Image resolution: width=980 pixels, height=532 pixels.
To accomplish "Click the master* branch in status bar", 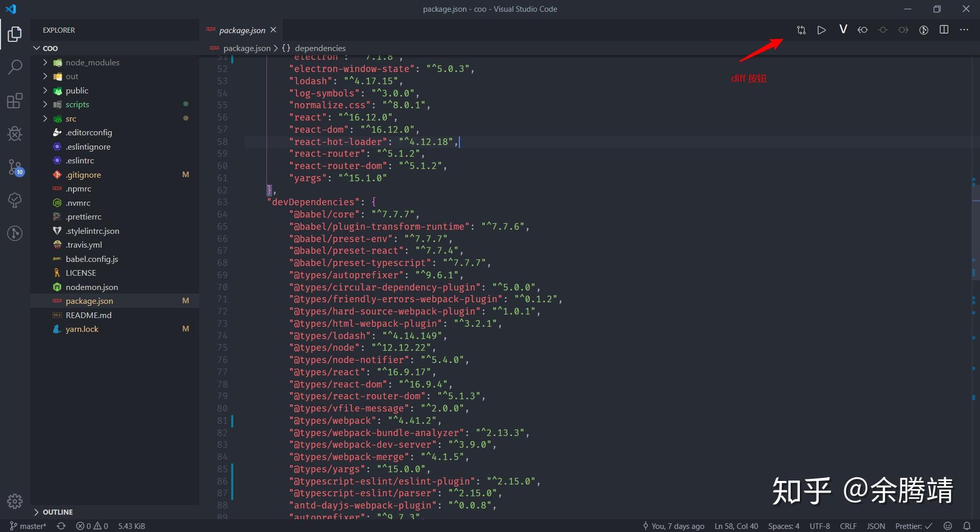I will [28, 526].
